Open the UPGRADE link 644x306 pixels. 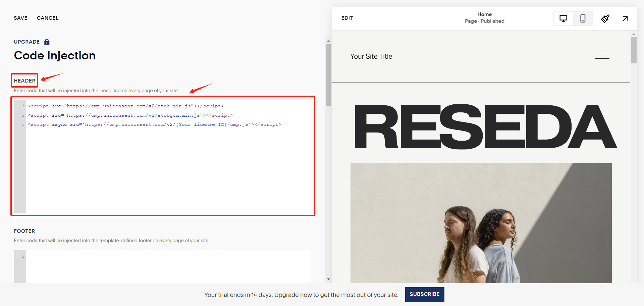pos(27,42)
